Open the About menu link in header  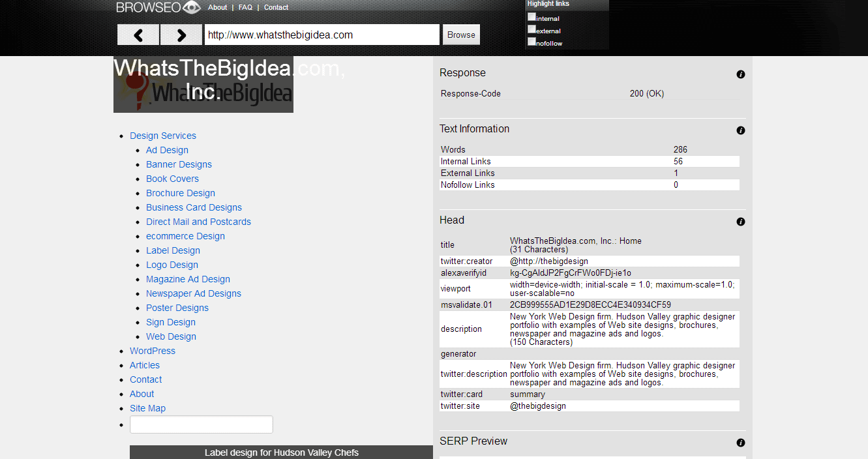point(217,8)
